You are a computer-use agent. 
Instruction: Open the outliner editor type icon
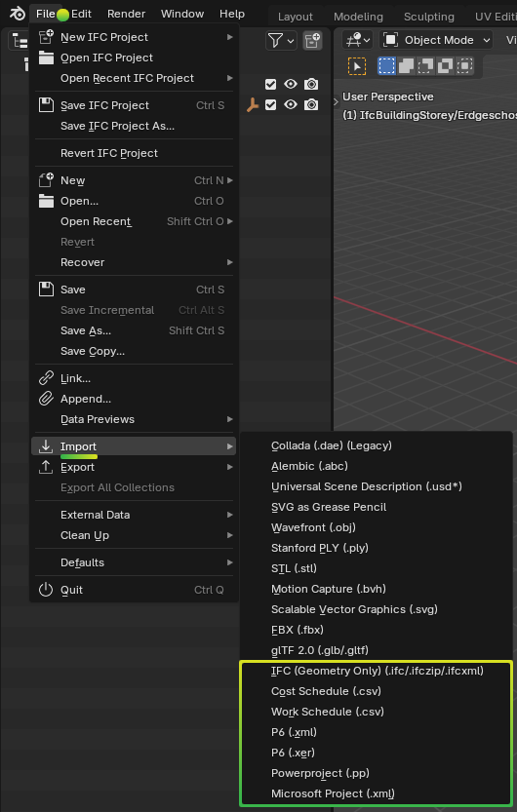20,40
